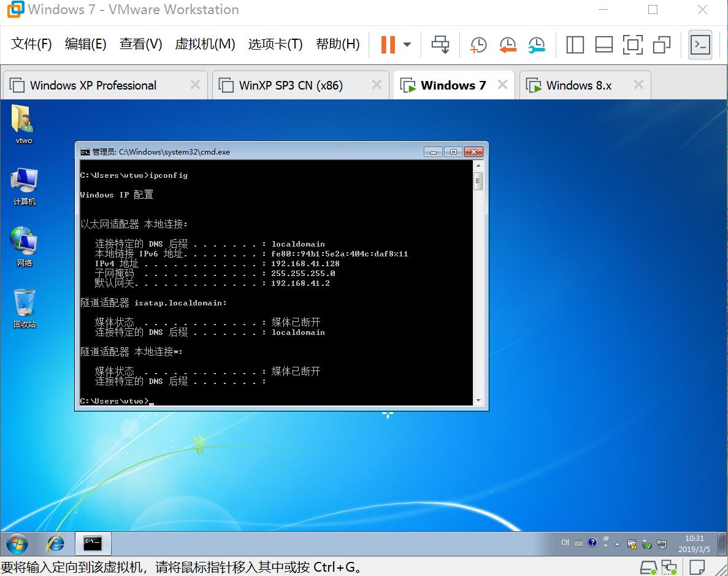Screen dimensions: 728x576
Task: Toggle the console view button
Action: pyautogui.click(x=700, y=45)
